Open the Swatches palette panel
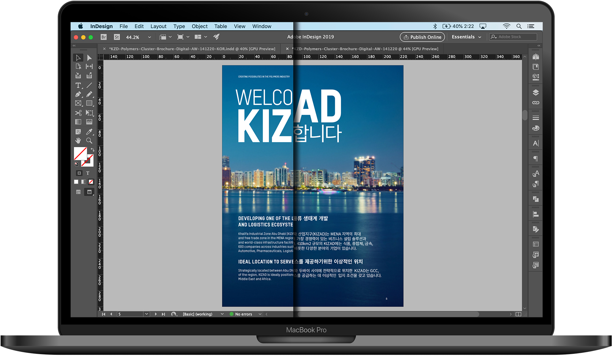Image resolution: width=613 pixels, height=364 pixels. (536, 128)
